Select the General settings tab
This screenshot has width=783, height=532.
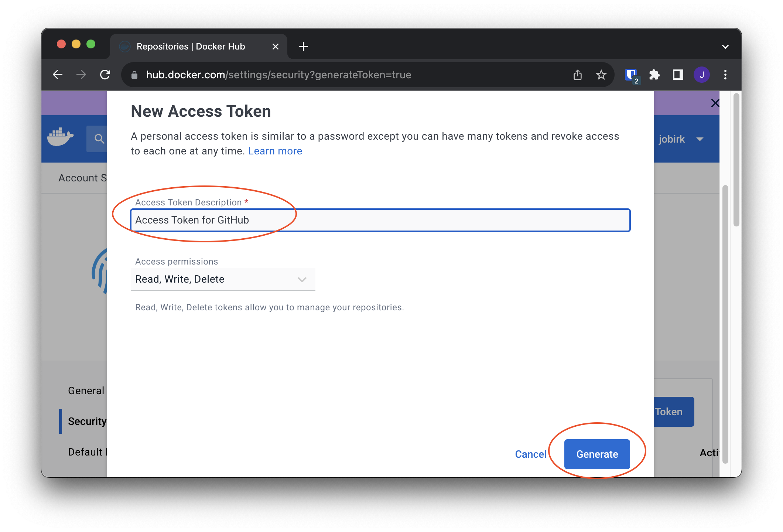tap(86, 391)
